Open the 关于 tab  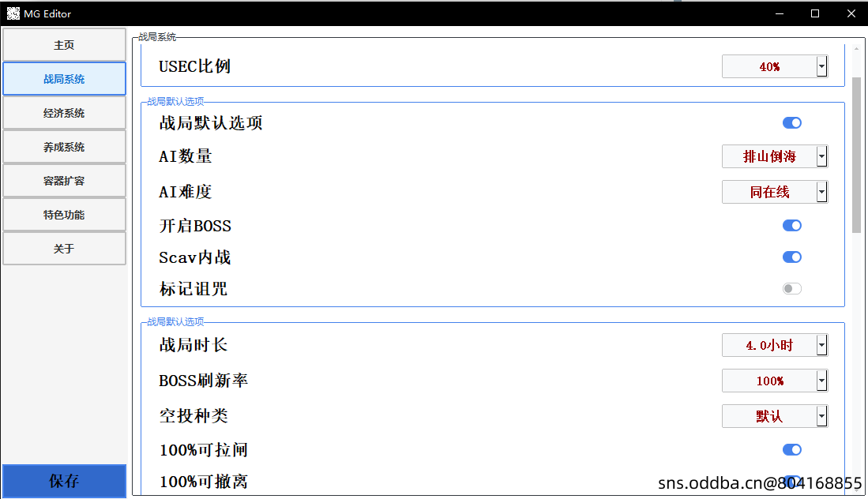(x=64, y=249)
